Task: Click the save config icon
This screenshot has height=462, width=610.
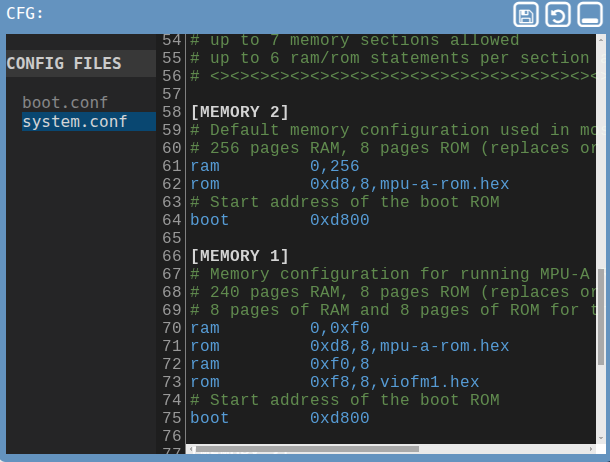Action: (x=526, y=15)
